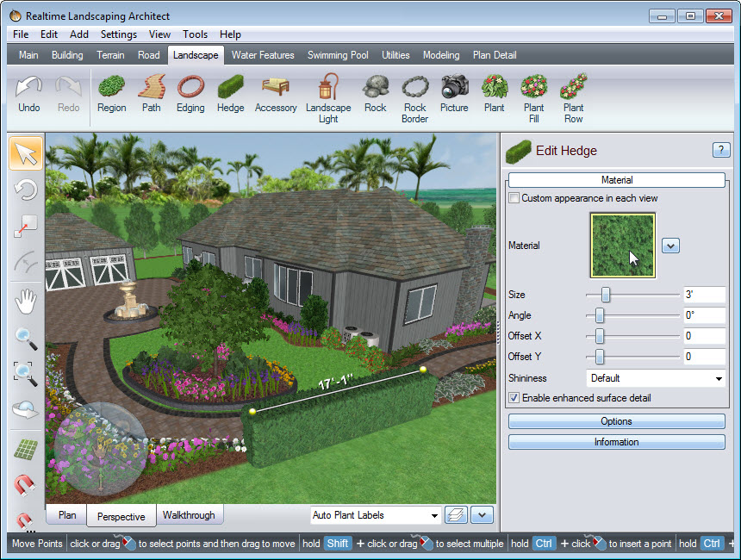Click the orbit view tool

[26, 410]
